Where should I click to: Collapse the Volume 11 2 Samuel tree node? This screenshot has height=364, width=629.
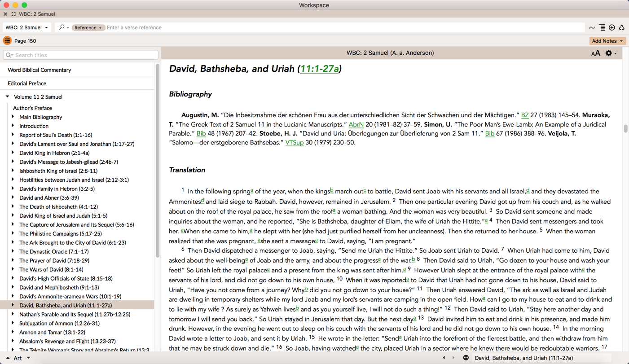8,96
